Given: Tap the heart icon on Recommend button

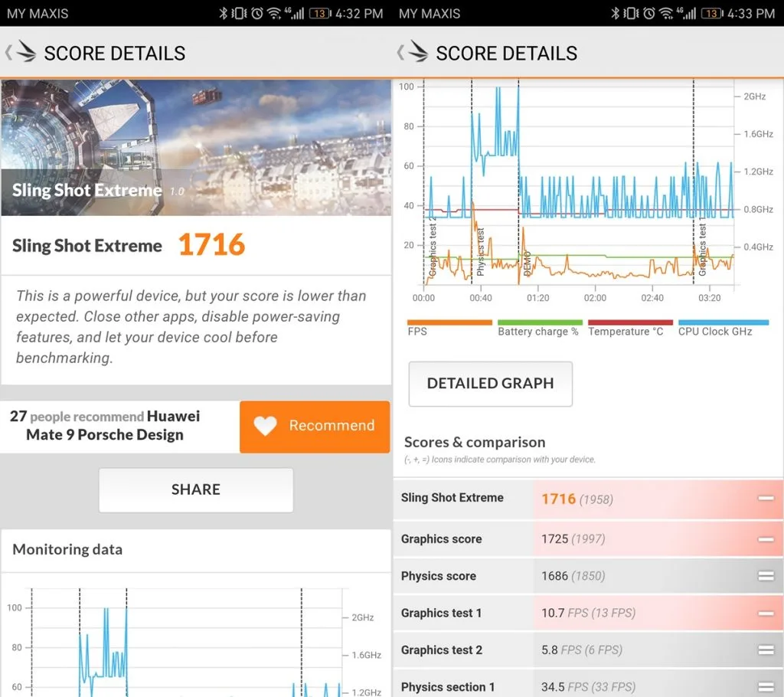Looking at the screenshot, I should pyautogui.click(x=265, y=426).
